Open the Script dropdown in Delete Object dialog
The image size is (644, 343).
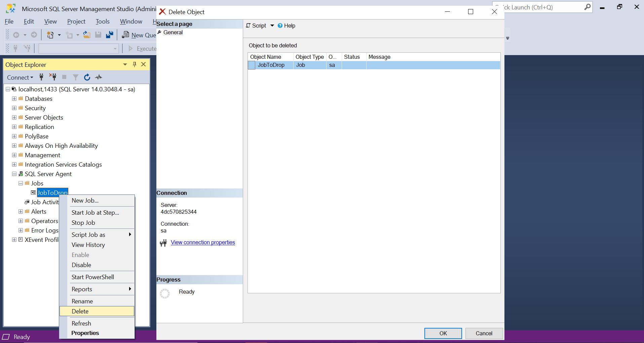(x=272, y=26)
